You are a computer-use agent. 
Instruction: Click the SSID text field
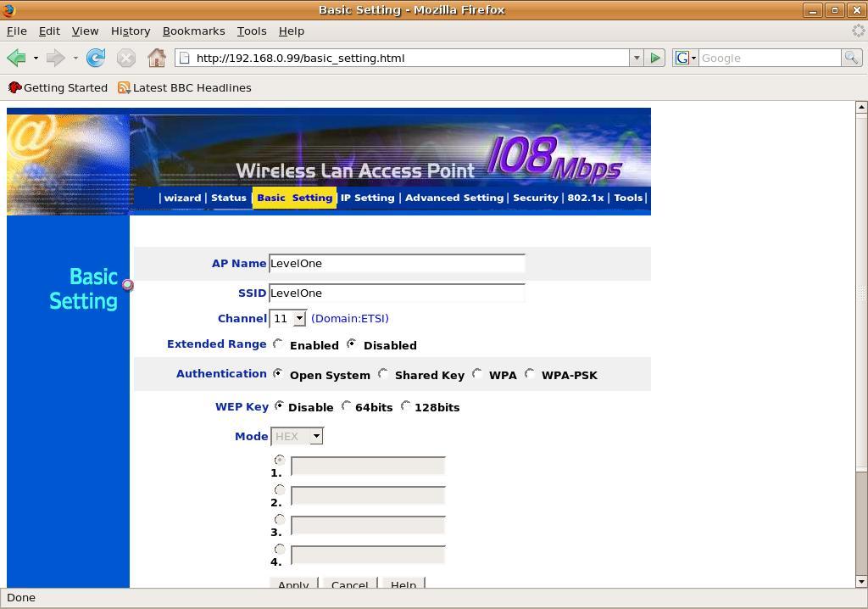tap(397, 293)
